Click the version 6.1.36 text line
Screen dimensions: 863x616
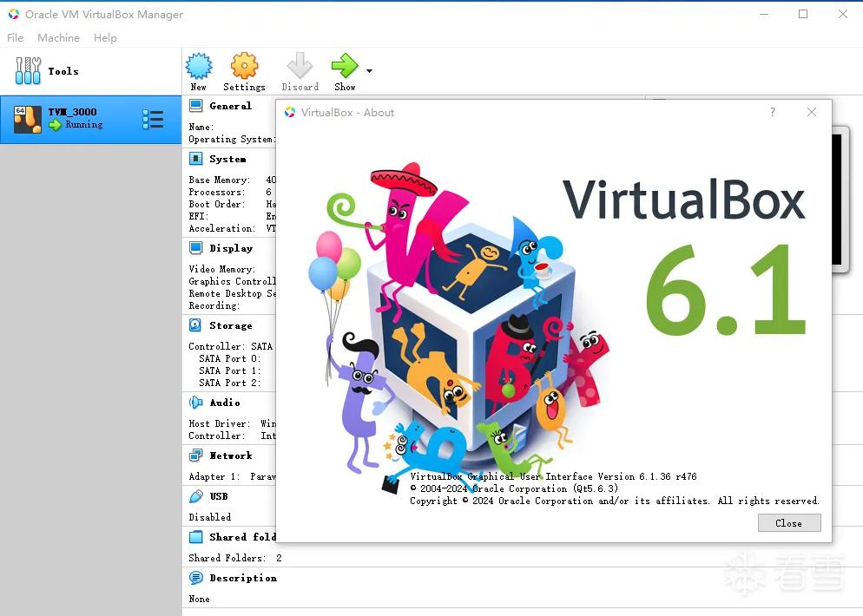(553, 476)
